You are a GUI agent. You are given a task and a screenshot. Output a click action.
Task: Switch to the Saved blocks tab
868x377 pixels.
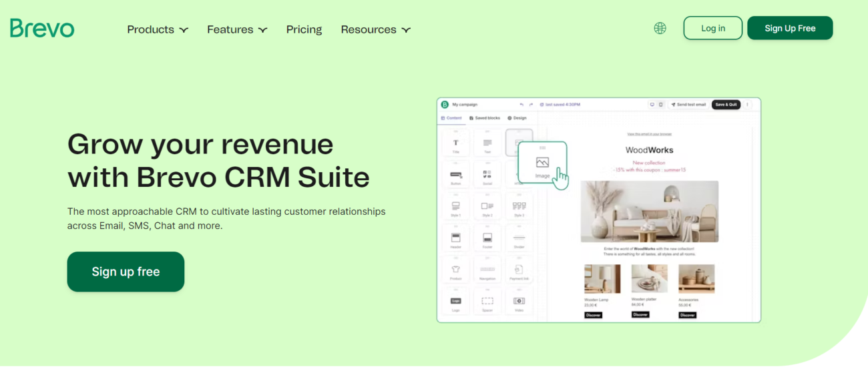click(485, 118)
